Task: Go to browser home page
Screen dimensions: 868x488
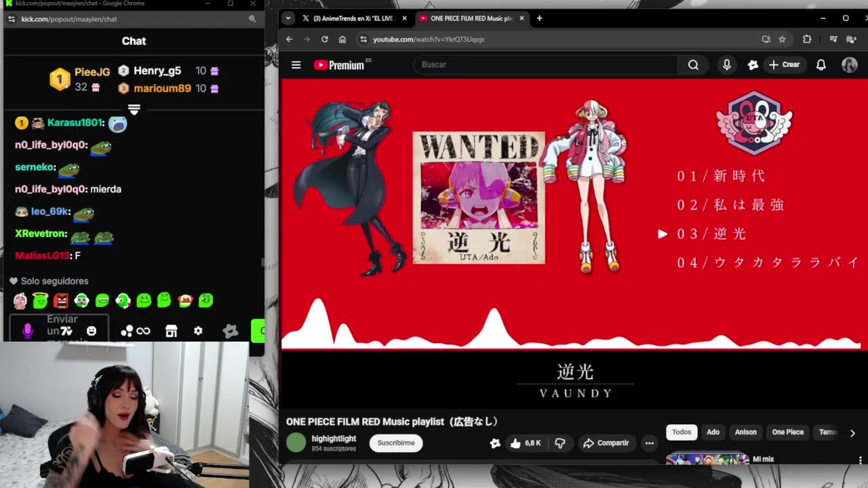Action: [342, 39]
